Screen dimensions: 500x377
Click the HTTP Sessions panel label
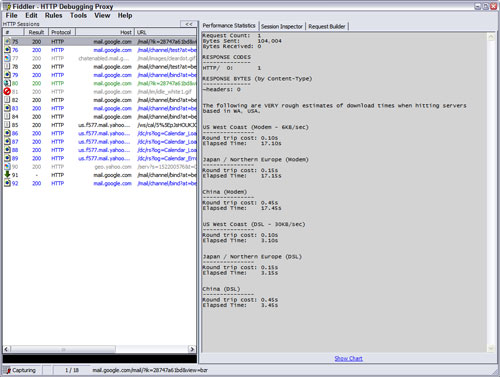pyautogui.click(x=21, y=24)
